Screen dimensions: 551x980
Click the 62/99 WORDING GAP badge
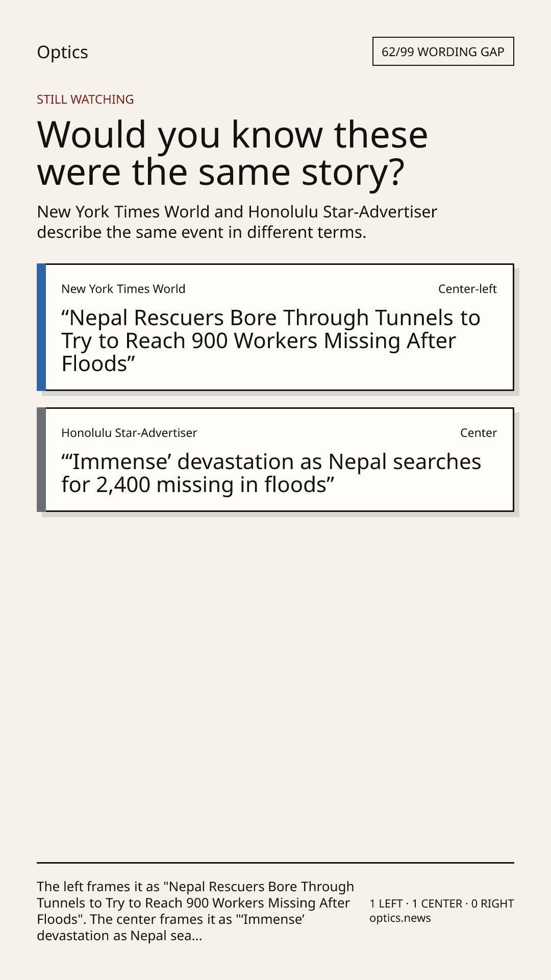click(x=443, y=52)
